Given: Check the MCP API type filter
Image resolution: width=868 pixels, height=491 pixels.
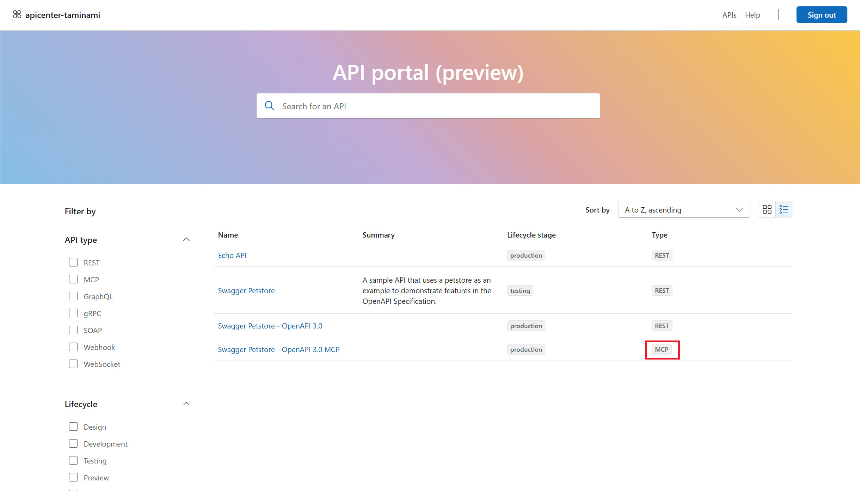Looking at the screenshot, I should point(73,280).
